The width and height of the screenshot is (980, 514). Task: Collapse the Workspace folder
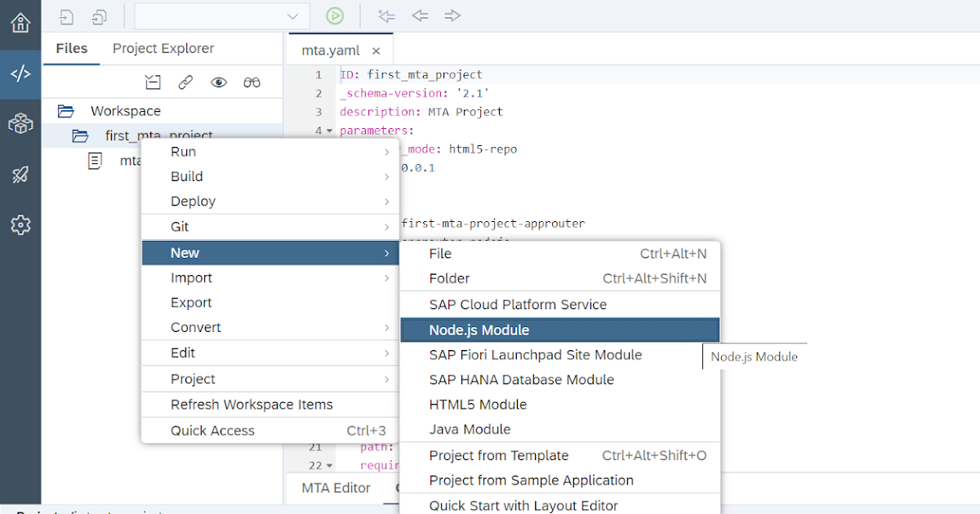63,110
